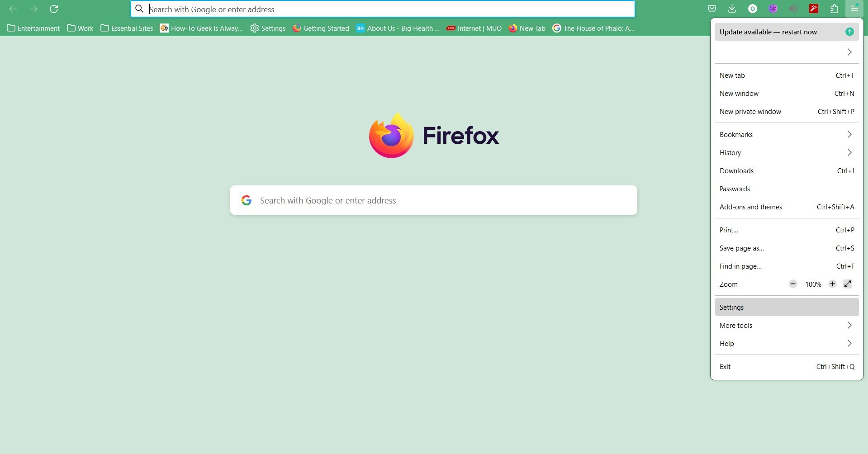Click zoom increase plus control
This screenshot has height=454, width=868.
832,284
